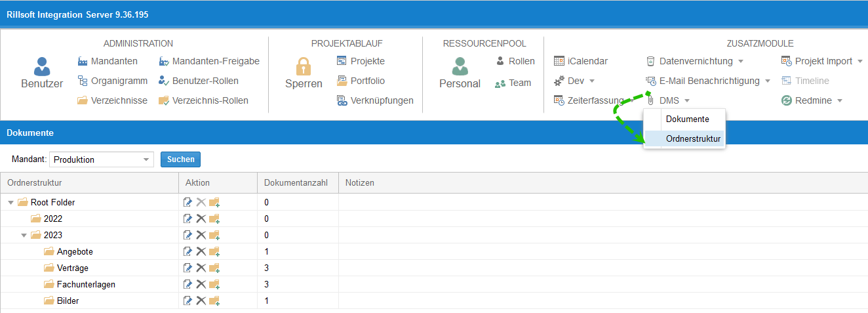Delete the Verträge folder
The width and height of the screenshot is (868, 313).
coord(201,268)
